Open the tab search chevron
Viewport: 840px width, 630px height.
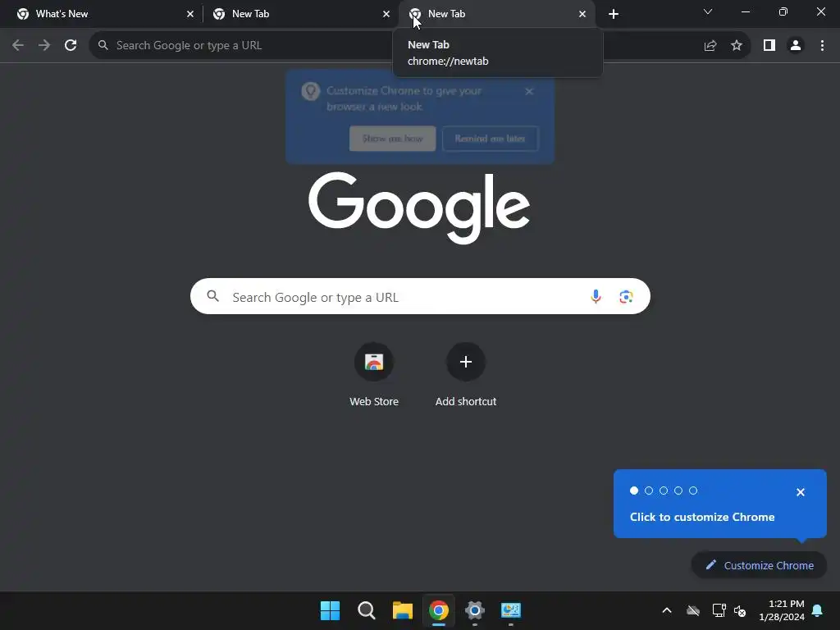[708, 11]
